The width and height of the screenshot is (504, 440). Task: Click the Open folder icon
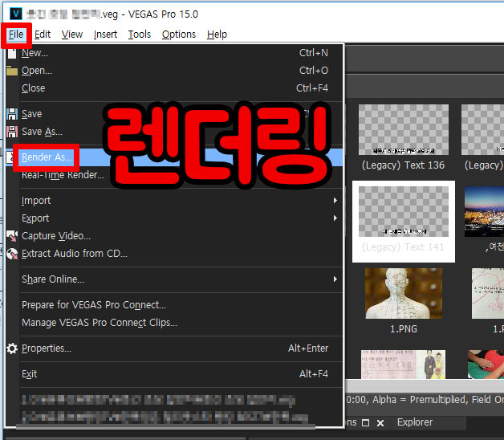(12, 71)
